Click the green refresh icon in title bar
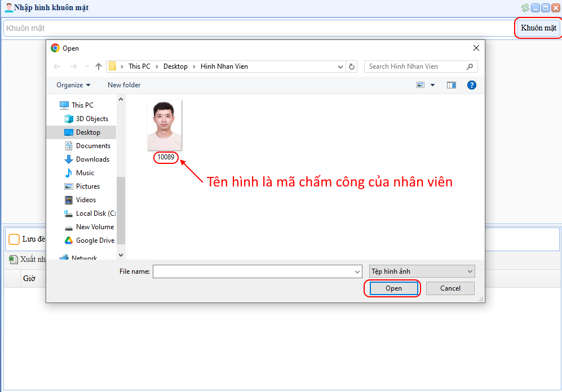Image resolution: width=562 pixels, height=392 pixels. pyautogui.click(x=525, y=8)
